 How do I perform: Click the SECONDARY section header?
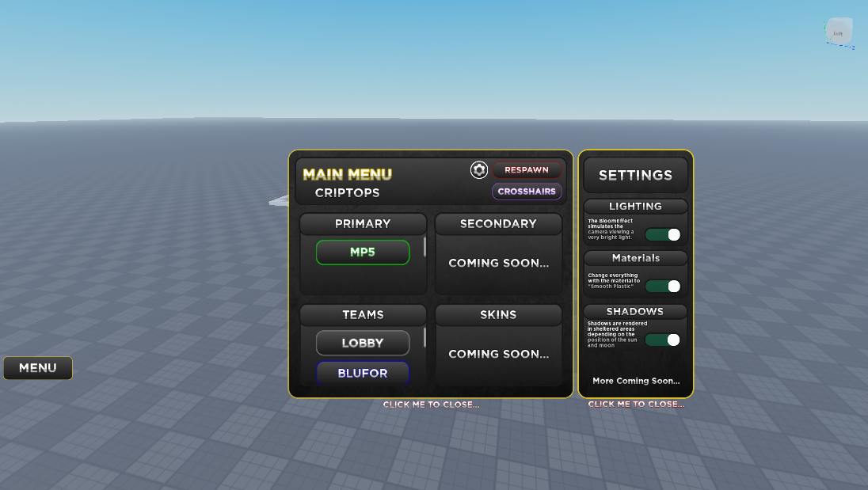(x=498, y=223)
